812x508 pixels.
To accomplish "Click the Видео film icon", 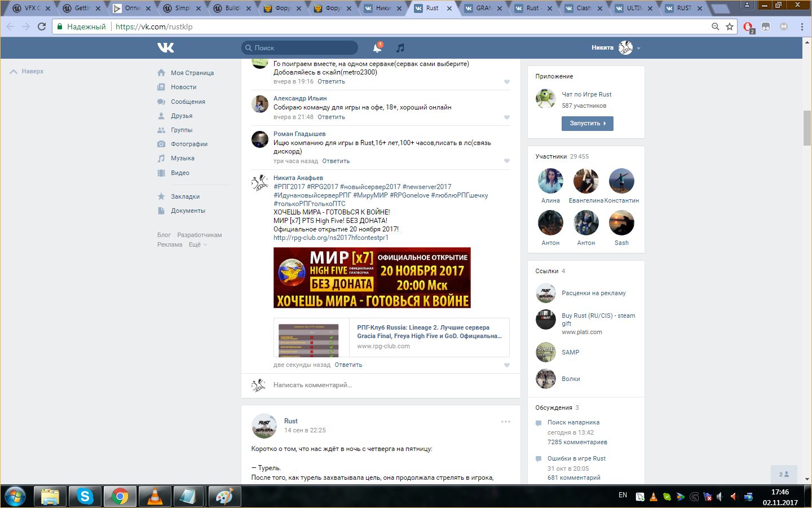I will [161, 173].
